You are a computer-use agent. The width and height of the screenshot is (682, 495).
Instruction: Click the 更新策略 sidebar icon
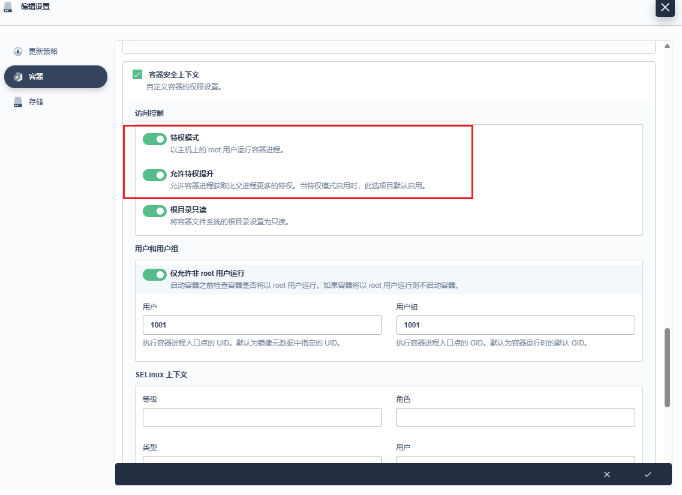(18, 51)
